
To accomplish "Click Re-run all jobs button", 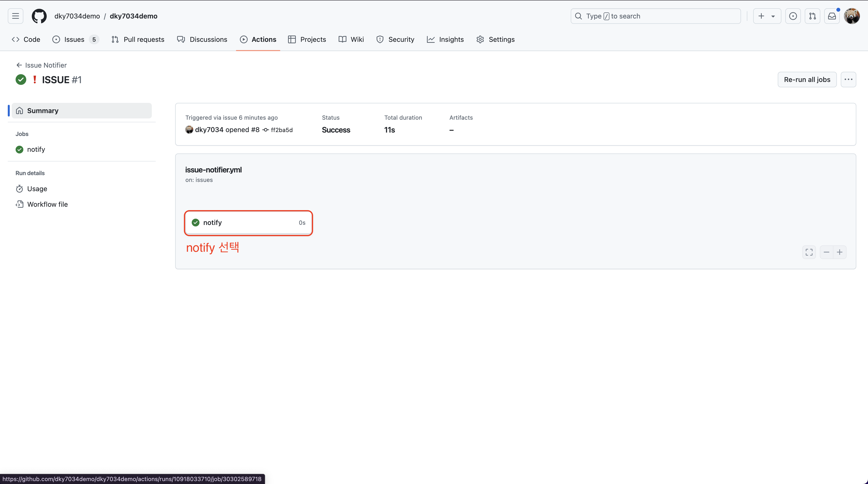I will click(x=807, y=80).
